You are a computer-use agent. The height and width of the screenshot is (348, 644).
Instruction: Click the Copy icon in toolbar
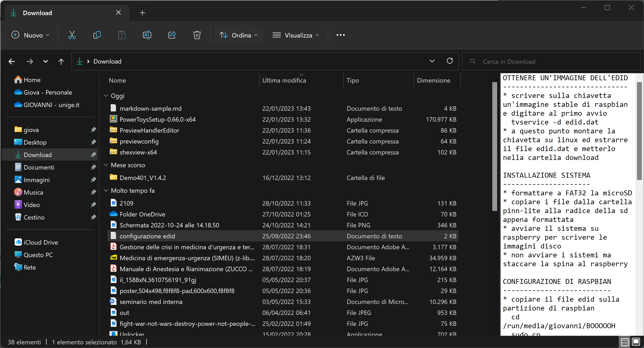click(97, 35)
